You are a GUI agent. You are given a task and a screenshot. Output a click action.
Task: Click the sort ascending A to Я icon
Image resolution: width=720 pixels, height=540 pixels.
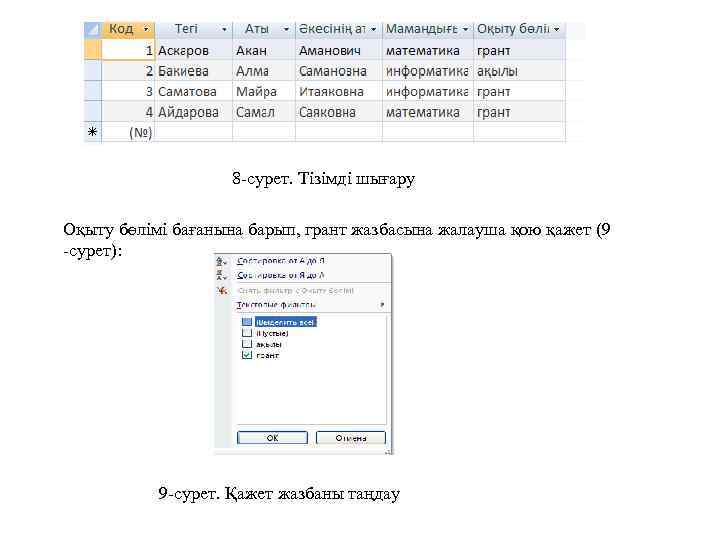222,262
